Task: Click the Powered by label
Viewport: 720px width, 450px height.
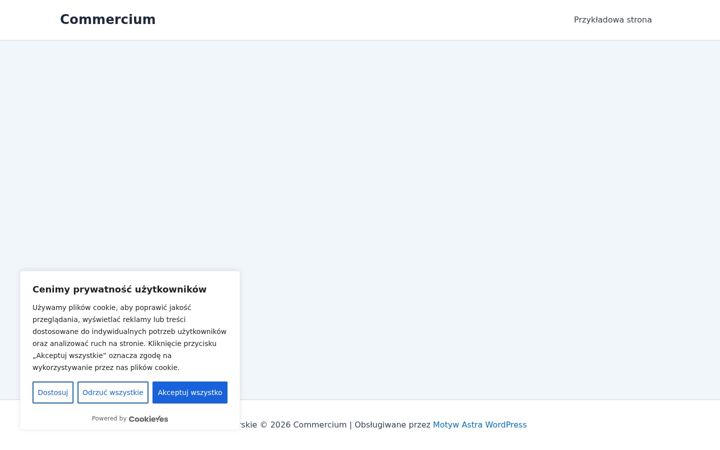Action: (109, 418)
